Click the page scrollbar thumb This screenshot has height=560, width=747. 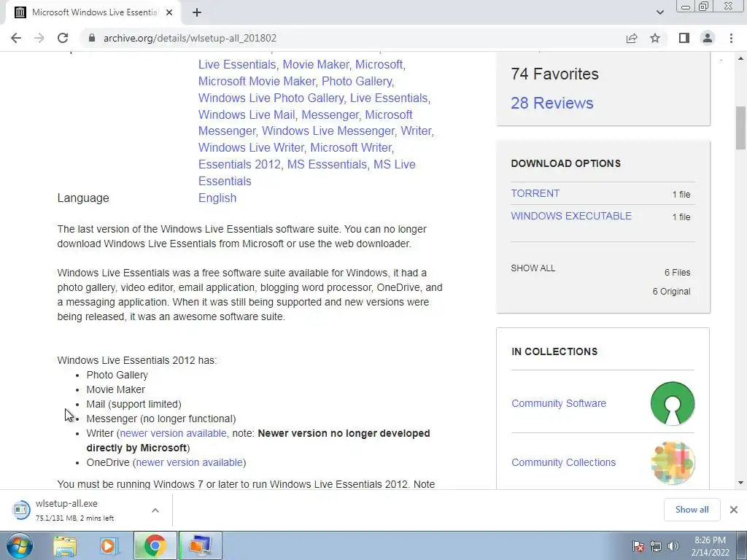(x=740, y=128)
